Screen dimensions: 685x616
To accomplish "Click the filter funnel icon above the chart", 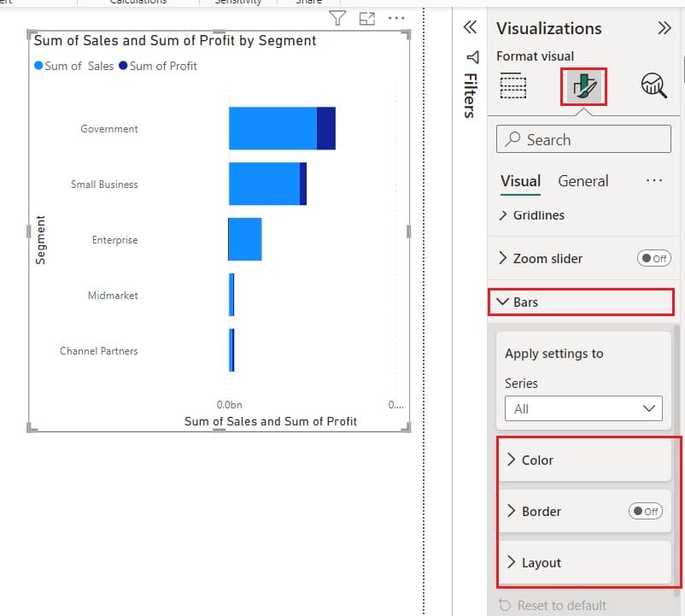I will pos(337,17).
